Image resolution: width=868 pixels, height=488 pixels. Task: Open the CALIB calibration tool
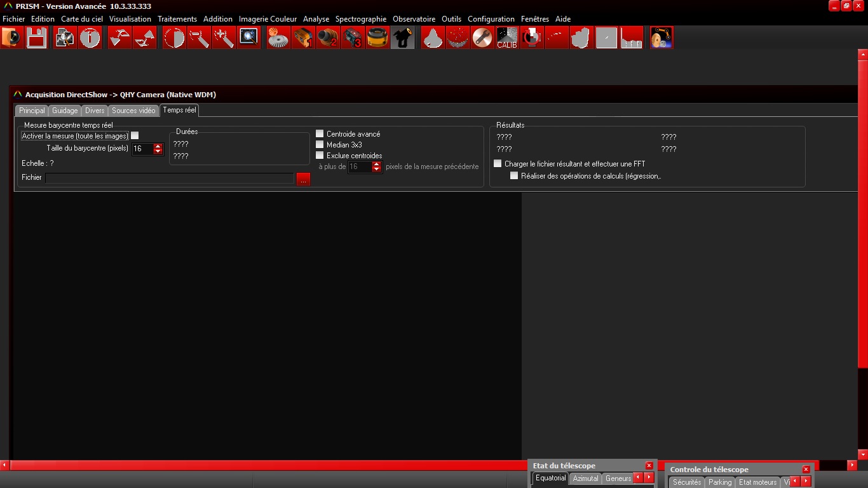(506, 38)
